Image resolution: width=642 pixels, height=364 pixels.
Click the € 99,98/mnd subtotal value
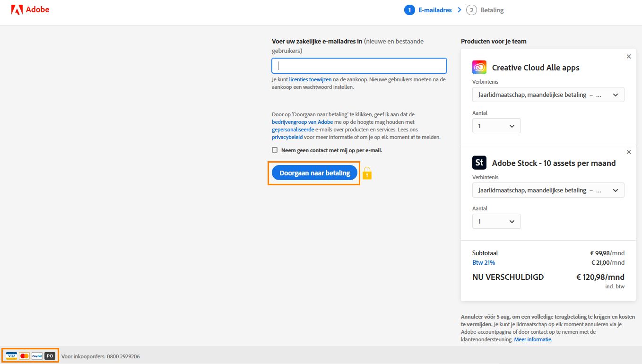pyautogui.click(x=607, y=253)
